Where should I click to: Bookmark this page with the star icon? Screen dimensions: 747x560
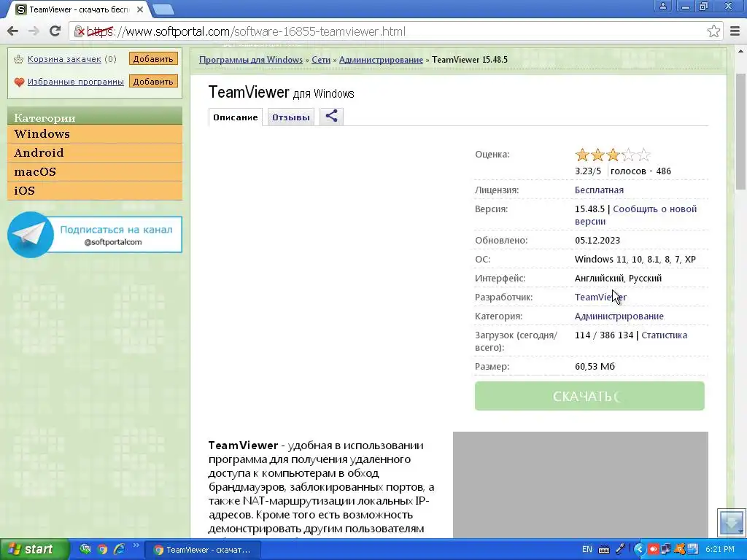tap(713, 31)
